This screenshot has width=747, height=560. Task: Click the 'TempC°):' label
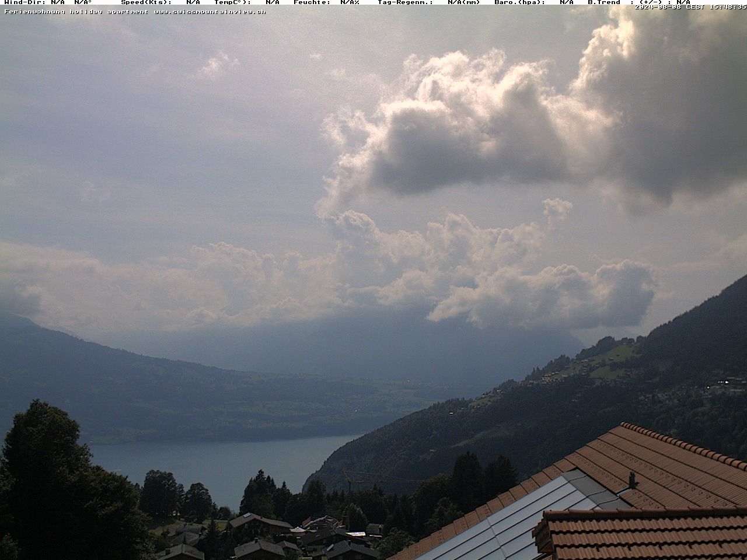coord(233,2)
